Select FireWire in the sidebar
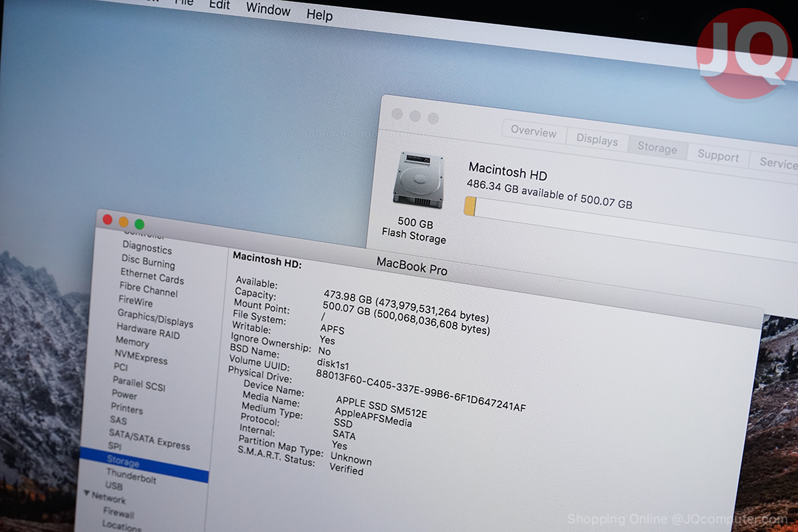 136,302
